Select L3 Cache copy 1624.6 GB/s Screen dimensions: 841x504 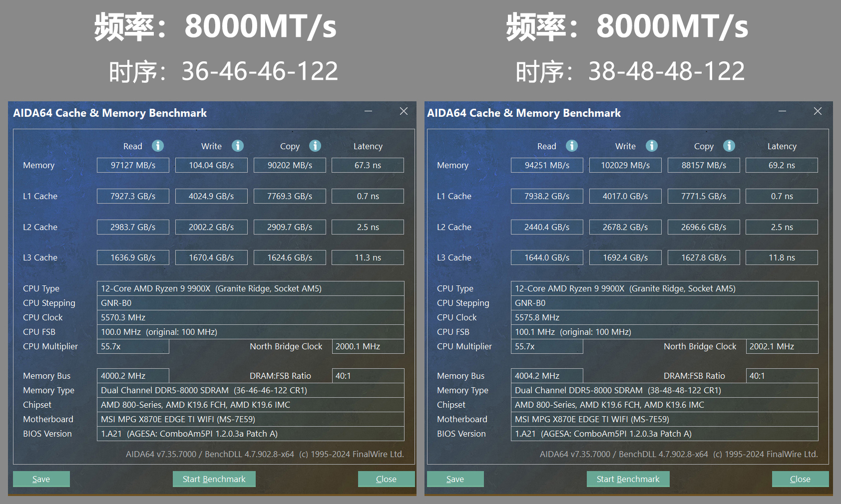tap(290, 257)
